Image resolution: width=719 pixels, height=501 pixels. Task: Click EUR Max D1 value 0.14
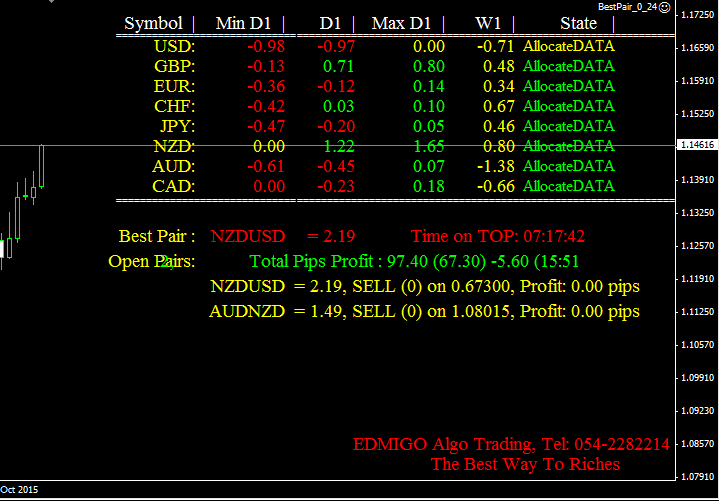click(x=429, y=86)
